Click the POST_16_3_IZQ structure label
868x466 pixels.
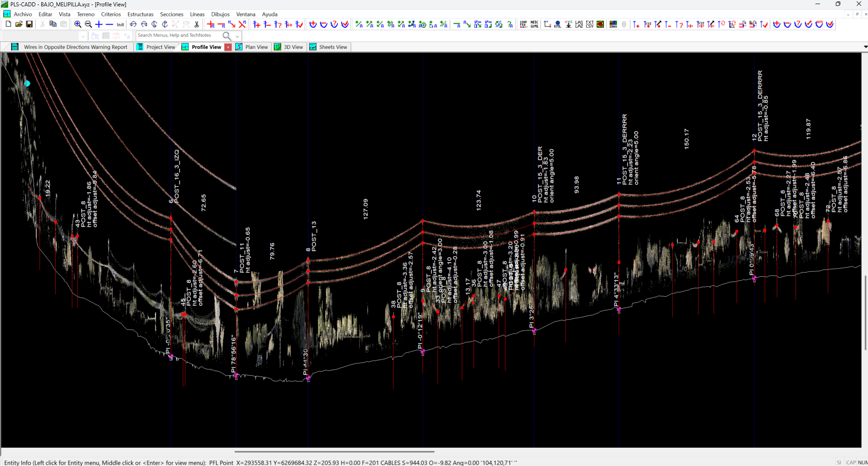(177, 176)
